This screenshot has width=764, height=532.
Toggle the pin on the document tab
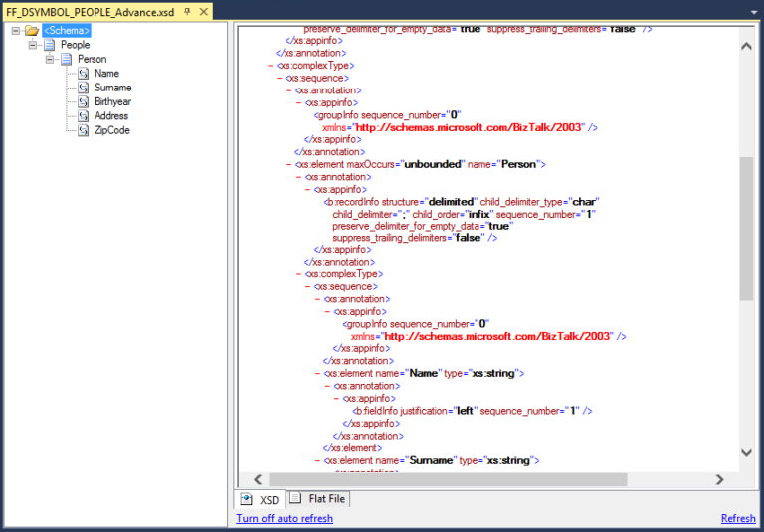(186, 12)
